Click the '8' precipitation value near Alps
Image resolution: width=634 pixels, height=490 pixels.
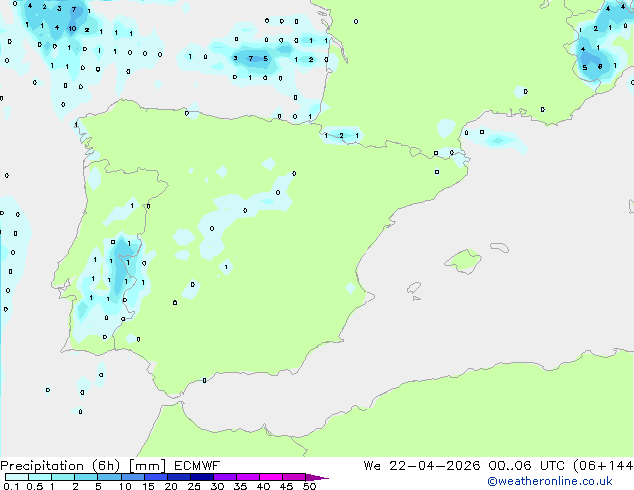tap(600, 66)
